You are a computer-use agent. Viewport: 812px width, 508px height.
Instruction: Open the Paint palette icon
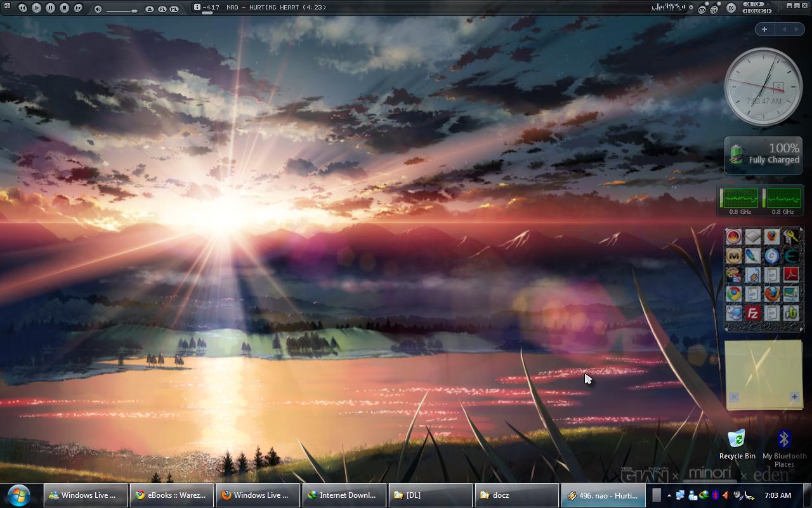pyautogui.click(x=734, y=275)
